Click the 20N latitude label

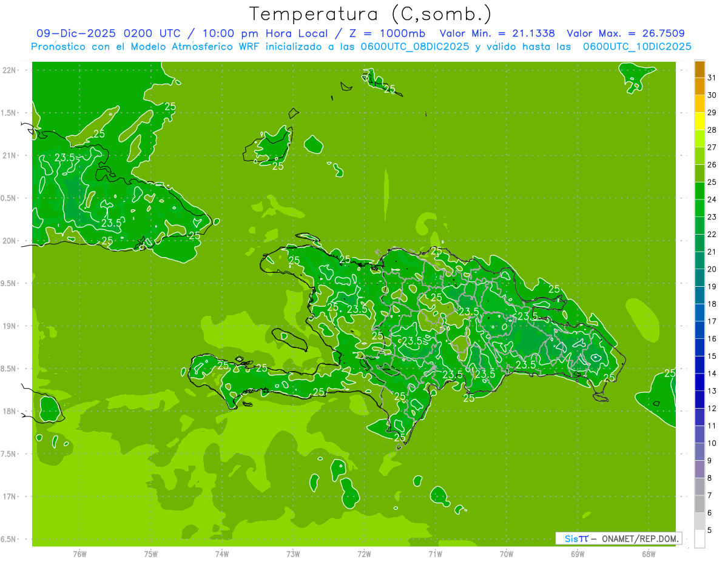coord(9,241)
